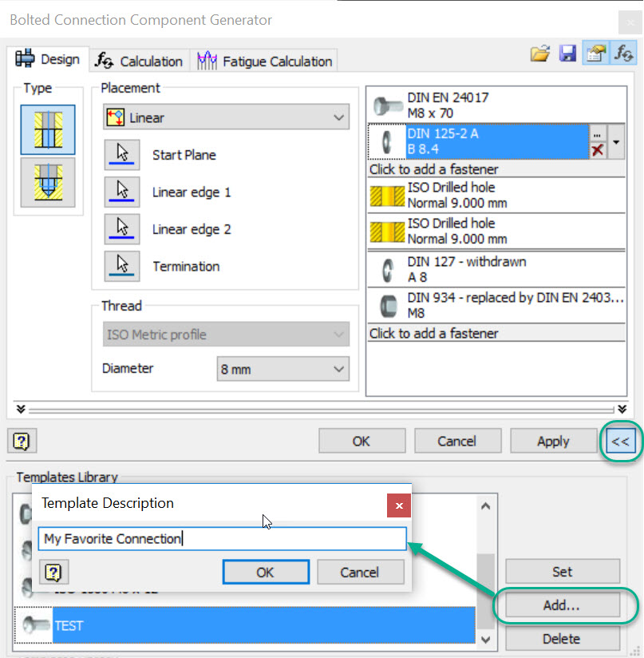
Task: Switch to the Design tab
Action: pyautogui.click(x=48, y=59)
